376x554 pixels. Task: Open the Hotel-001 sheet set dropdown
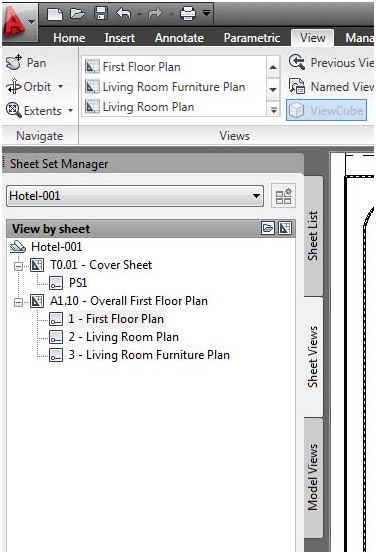click(x=135, y=196)
